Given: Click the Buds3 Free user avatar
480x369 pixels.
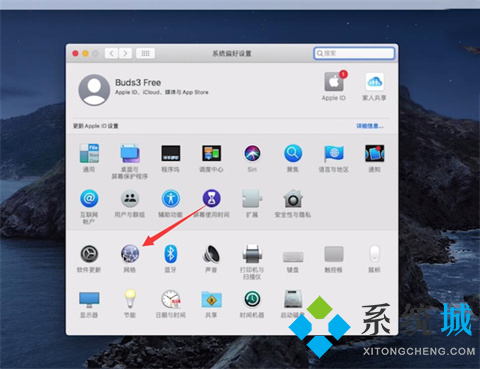Looking at the screenshot, I should 94,90.
